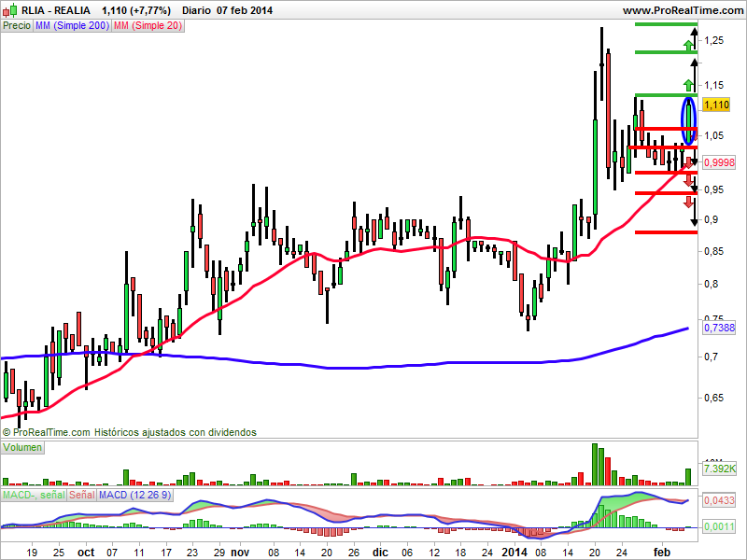Click the yellow 1,110 current price tag
747x560 pixels.
[x=716, y=105]
